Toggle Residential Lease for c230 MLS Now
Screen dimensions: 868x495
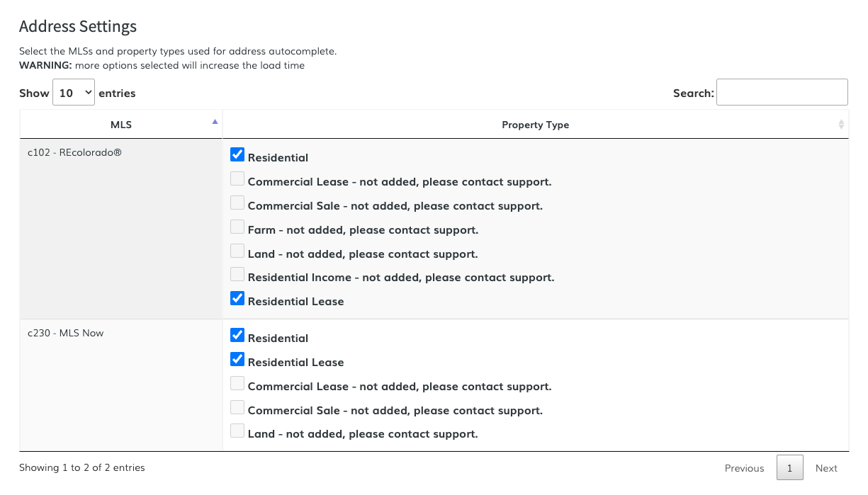[237, 360]
